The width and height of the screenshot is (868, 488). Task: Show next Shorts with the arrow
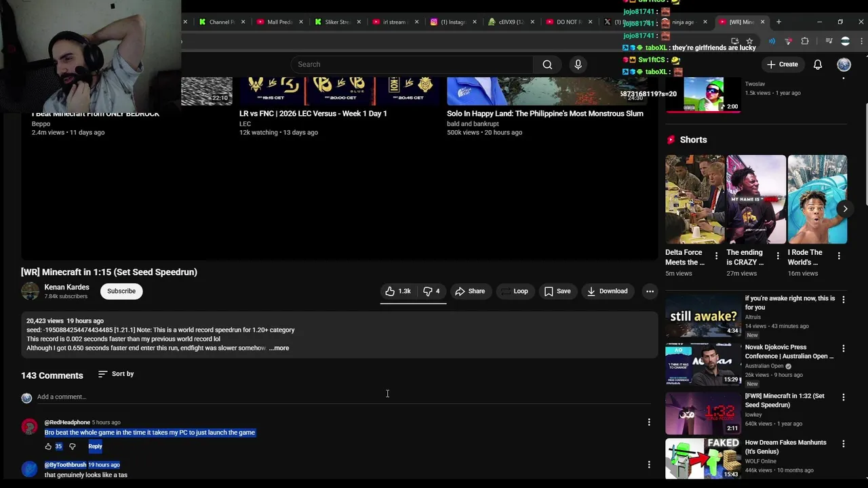[x=845, y=209]
